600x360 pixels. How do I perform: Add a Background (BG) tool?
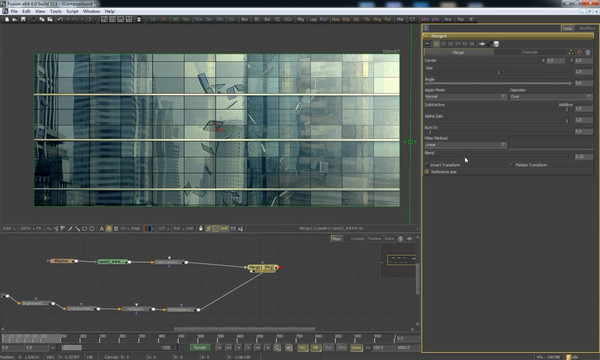(175, 19)
